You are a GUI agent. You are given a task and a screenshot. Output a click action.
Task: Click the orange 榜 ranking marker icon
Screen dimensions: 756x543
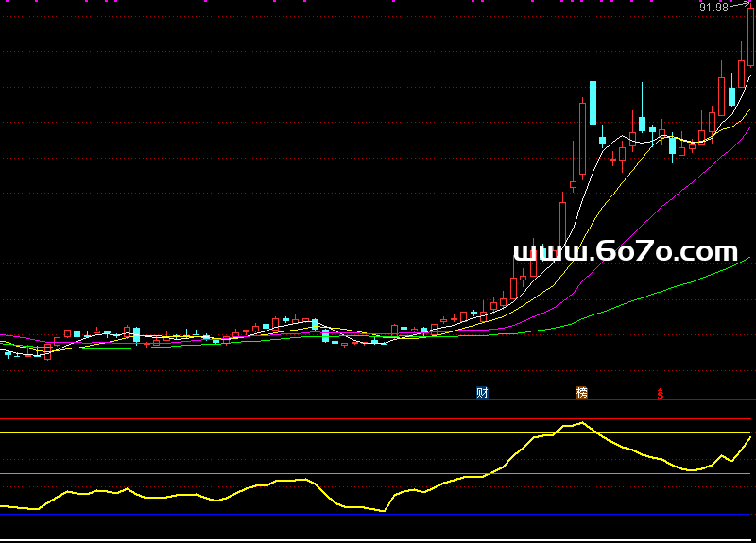(x=581, y=393)
